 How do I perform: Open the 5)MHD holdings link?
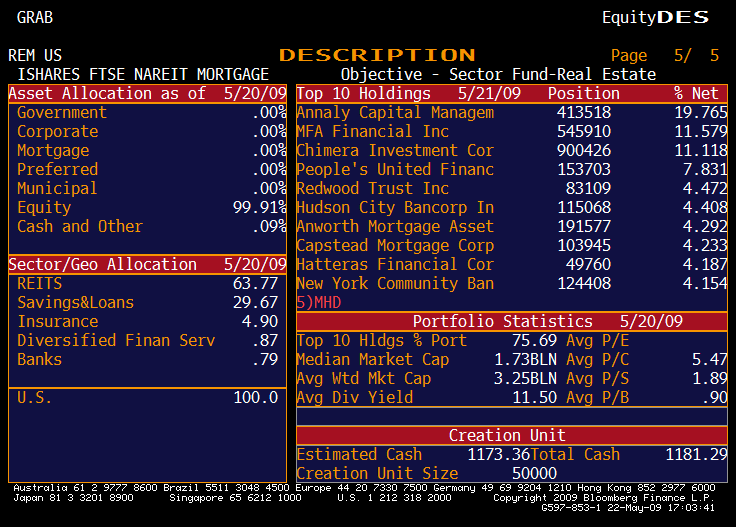tap(319, 303)
